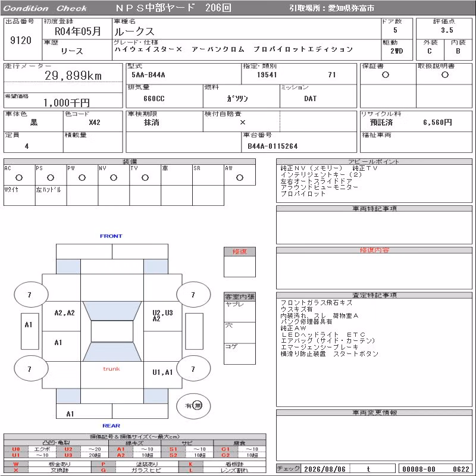Click the AC equipment circle mark
Viewport: 476px width, 476px height.
(x=19, y=177)
